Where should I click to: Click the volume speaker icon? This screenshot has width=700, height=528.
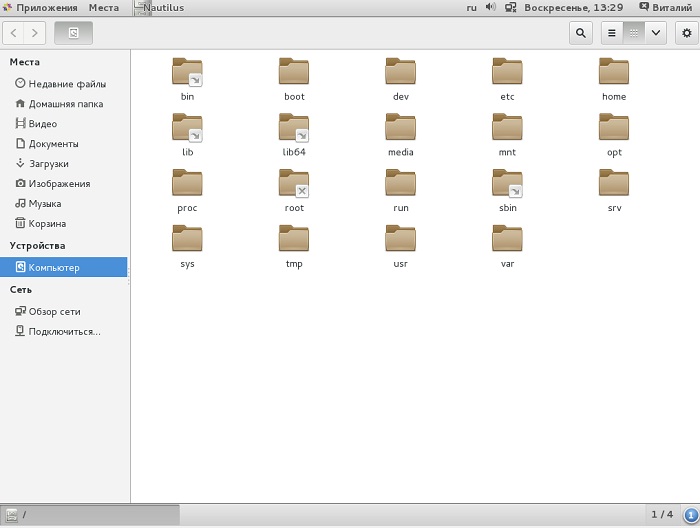[x=491, y=7]
